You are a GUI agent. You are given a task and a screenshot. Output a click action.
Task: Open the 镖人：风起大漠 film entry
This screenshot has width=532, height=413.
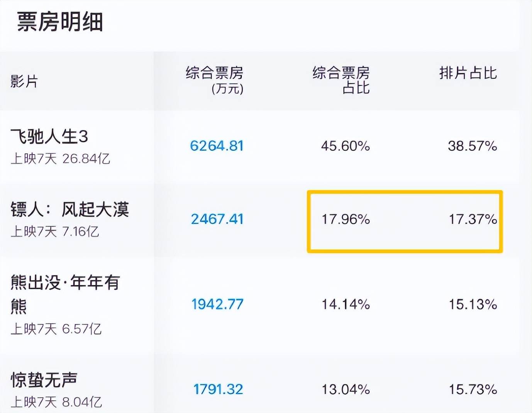click(x=70, y=210)
